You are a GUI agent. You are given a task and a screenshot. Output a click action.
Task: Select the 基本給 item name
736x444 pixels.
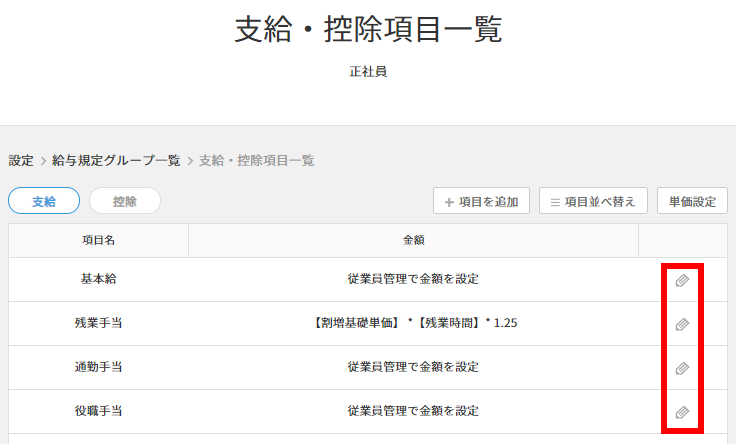(x=99, y=279)
